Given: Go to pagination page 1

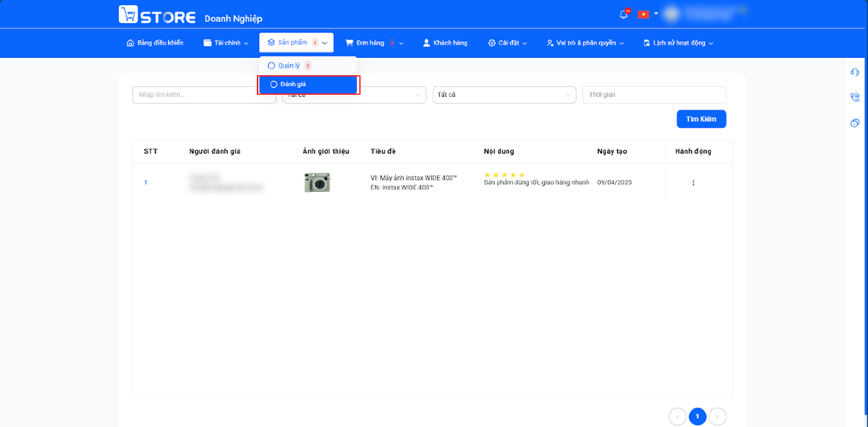Looking at the screenshot, I should pos(698,417).
